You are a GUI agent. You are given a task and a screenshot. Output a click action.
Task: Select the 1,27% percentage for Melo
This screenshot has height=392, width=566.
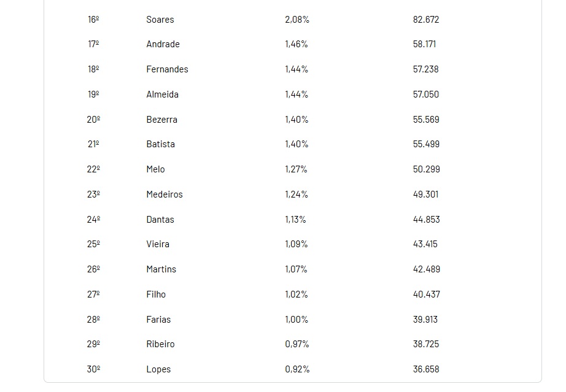[x=296, y=169]
